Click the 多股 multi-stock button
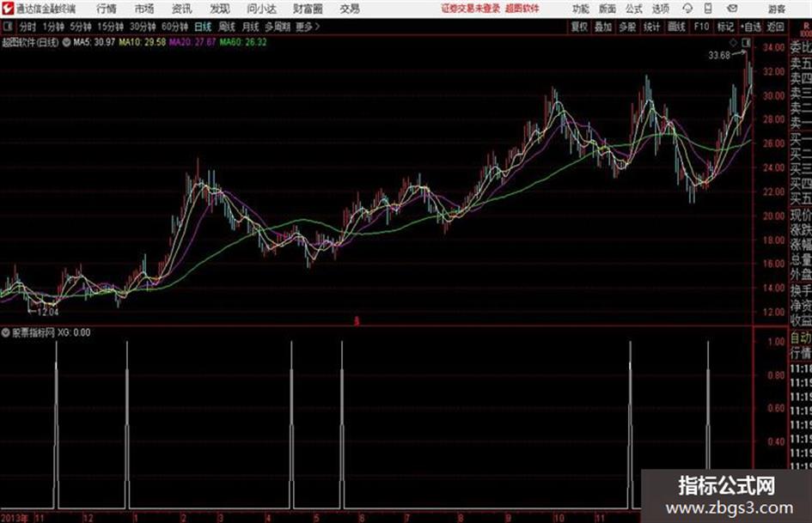Screen dimensions: 812x523 (627, 27)
